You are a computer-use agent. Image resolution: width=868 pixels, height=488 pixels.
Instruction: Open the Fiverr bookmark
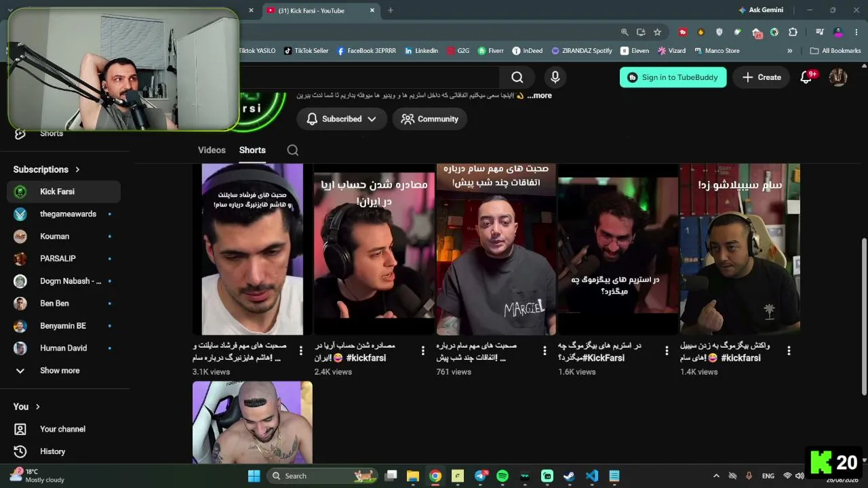(x=491, y=51)
